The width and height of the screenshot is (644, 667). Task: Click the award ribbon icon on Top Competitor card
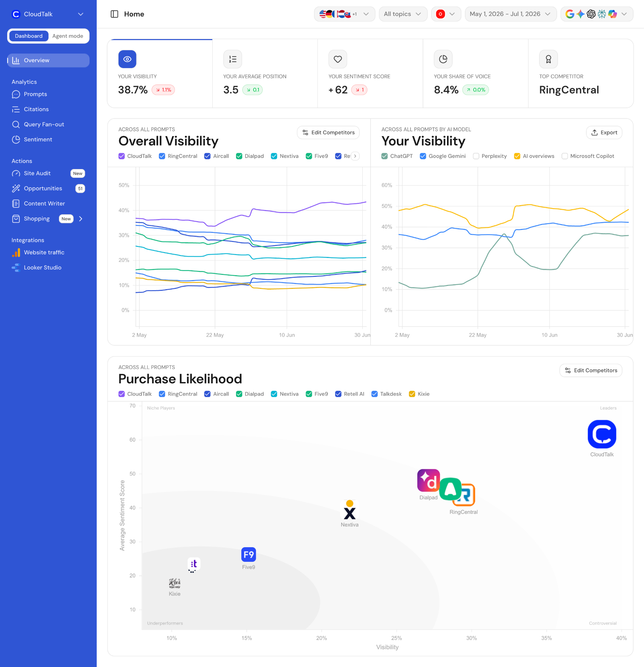click(548, 59)
